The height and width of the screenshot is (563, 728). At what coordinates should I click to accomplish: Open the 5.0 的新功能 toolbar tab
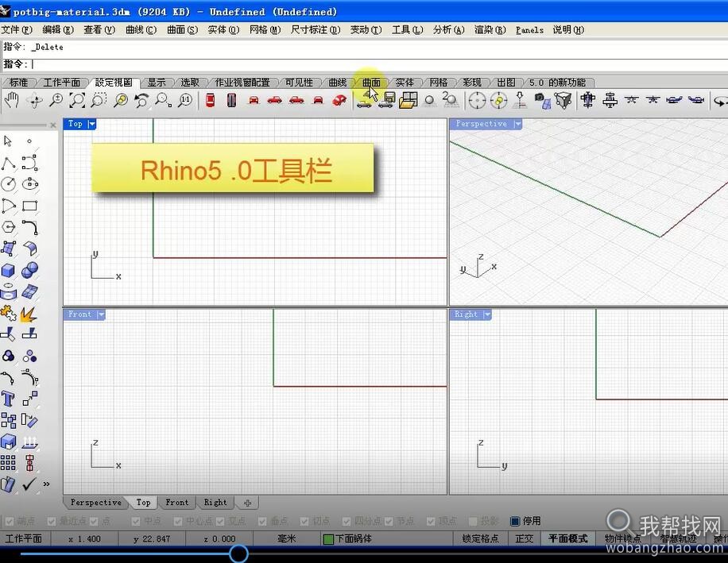558,83
